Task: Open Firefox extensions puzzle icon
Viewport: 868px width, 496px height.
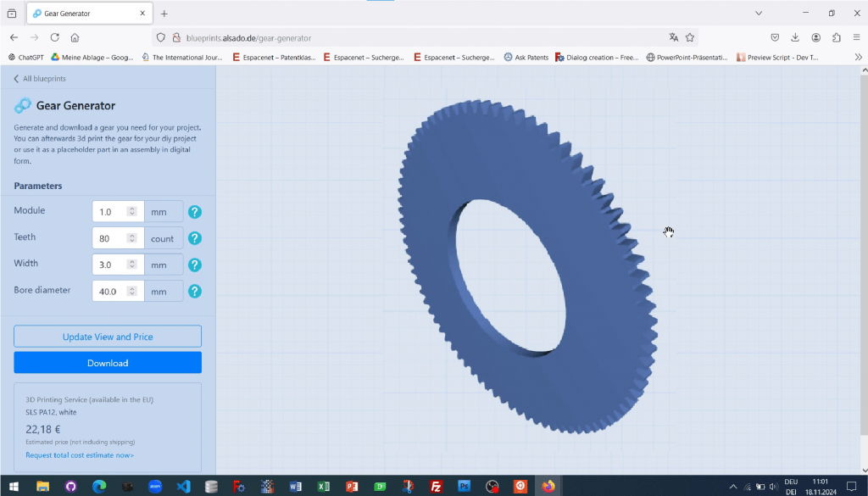Action: (837, 37)
